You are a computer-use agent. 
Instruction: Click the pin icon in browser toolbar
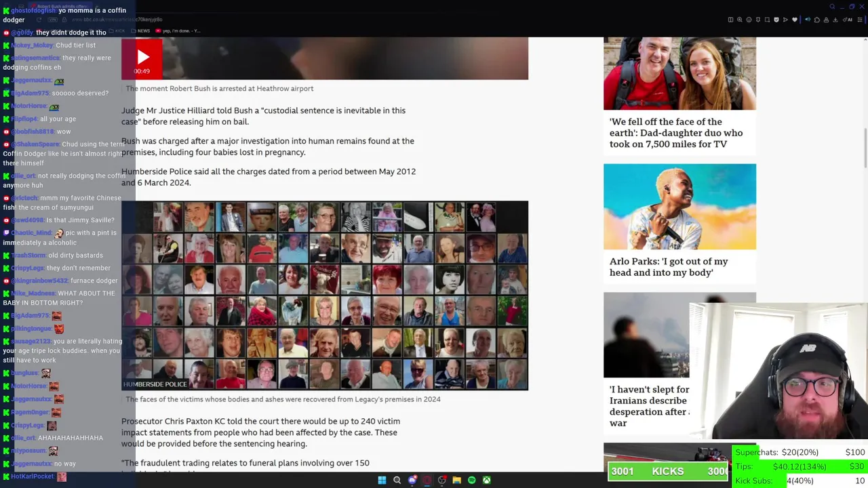tap(758, 20)
